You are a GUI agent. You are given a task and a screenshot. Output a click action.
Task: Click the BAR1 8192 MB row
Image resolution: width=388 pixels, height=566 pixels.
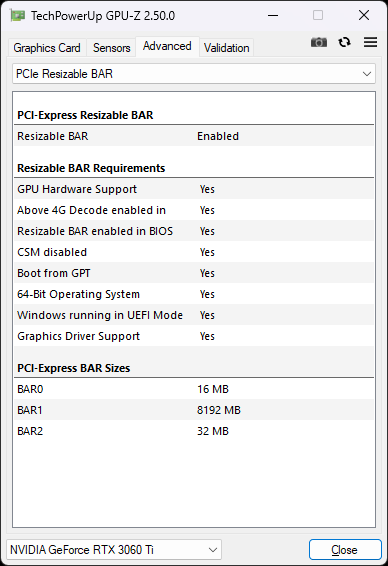click(x=194, y=410)
